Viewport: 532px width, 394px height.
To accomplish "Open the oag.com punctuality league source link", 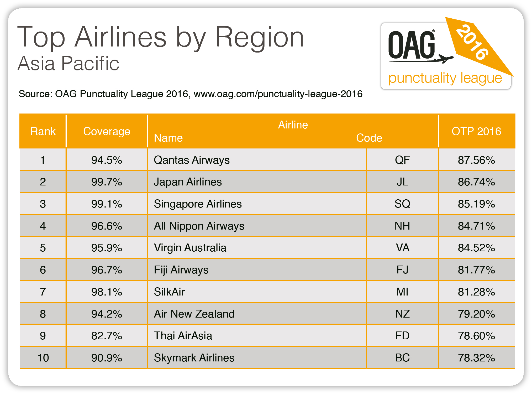I will click(278, 94).
